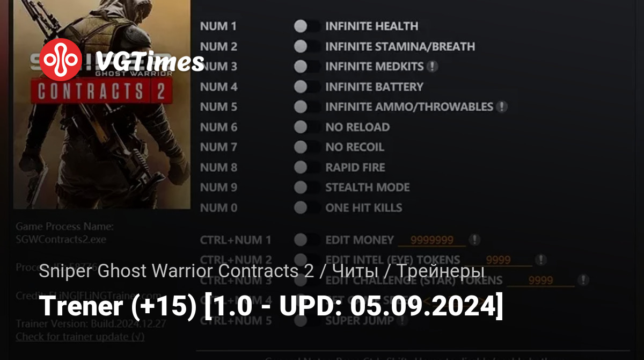644x360 pixels.
Task: Click the Edit Money info icon
Action: pos(474,240)
